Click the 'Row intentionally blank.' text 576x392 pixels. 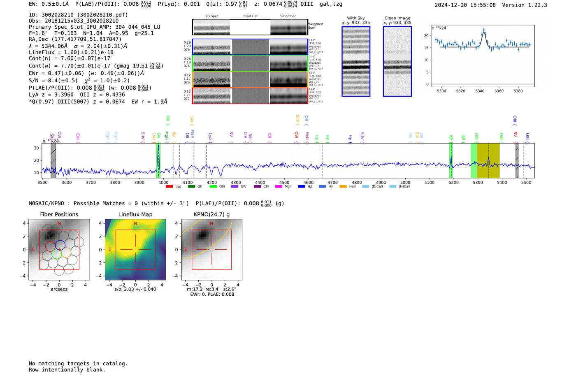coord(67,370)
